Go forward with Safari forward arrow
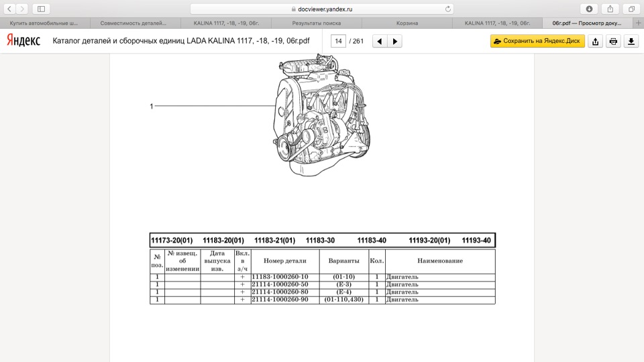Screen dimensions: 644x362 pos(22,9)
